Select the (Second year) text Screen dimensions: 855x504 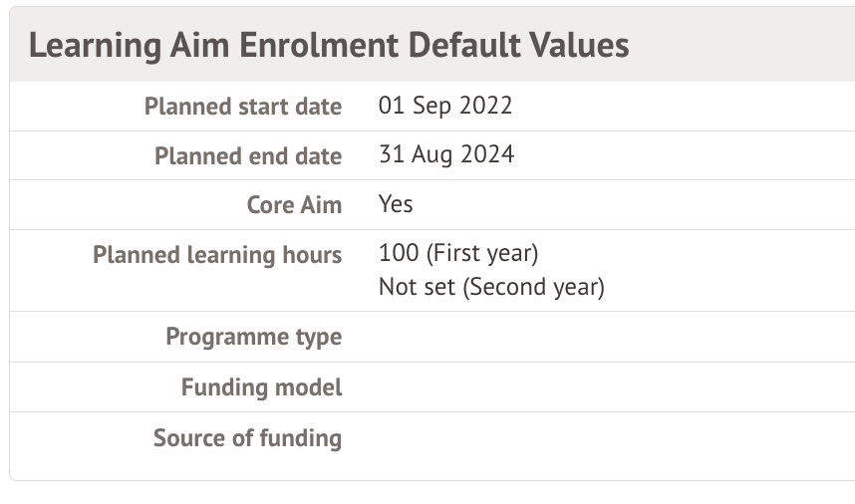(x=535, y=287)
